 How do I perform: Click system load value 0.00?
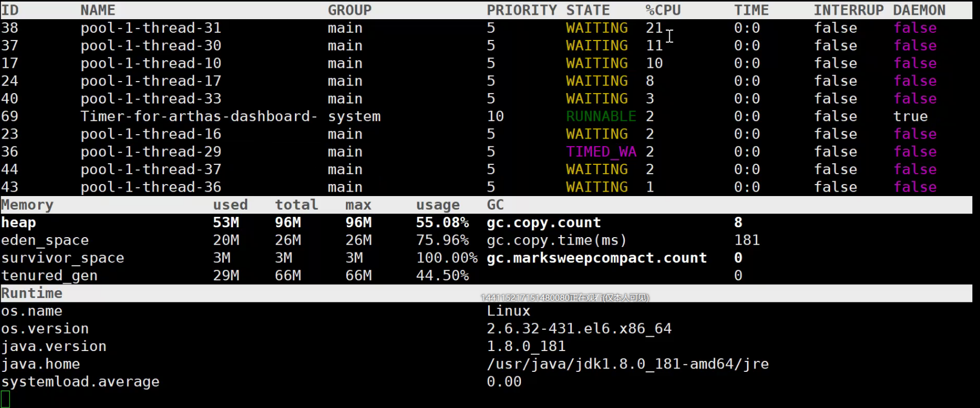pyautogui.click(x=505, y=382)
